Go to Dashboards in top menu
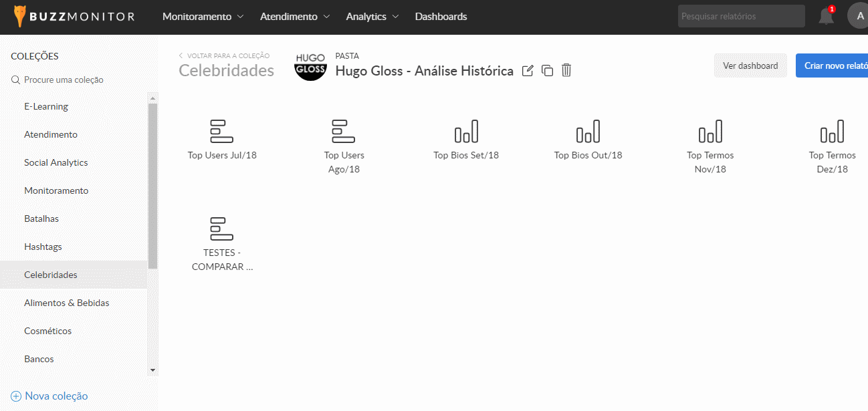The image size is (868, 411). (x=441, y=17)
